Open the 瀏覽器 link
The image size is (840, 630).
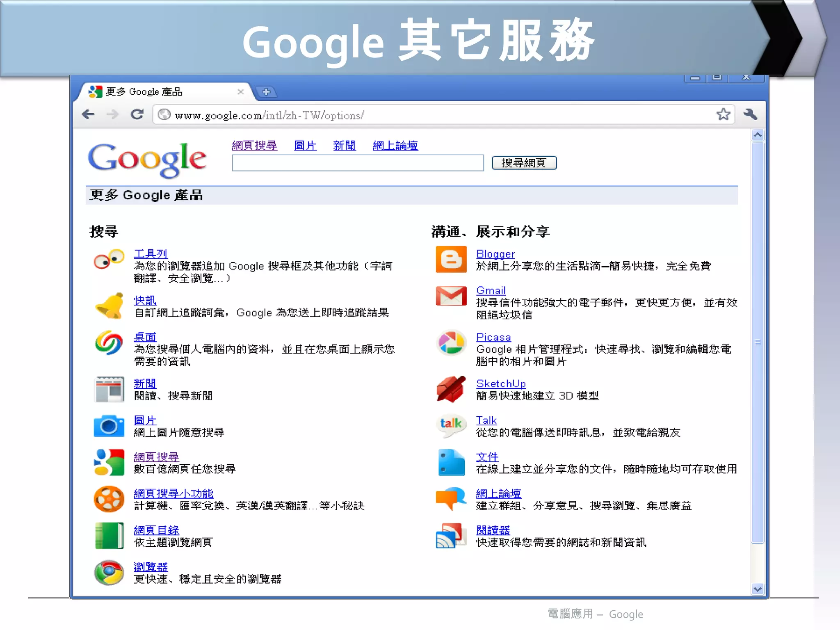click(x=151, y=567)
